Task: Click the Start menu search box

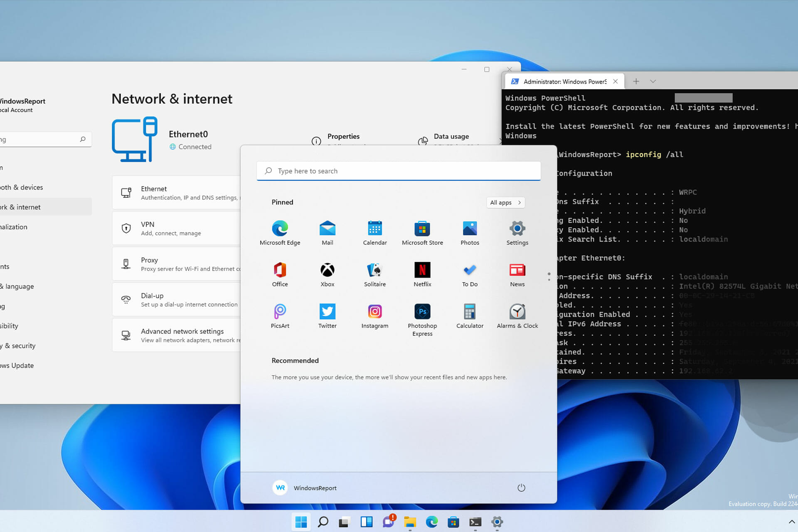Action: (399, 171)
